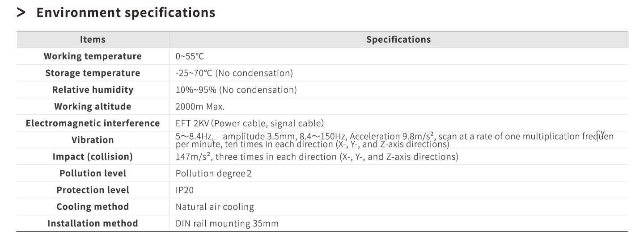The width and height of the screenshot is (644, 238).
Task: Click the Pollution degree 2 value
Action: click(213, 173)
